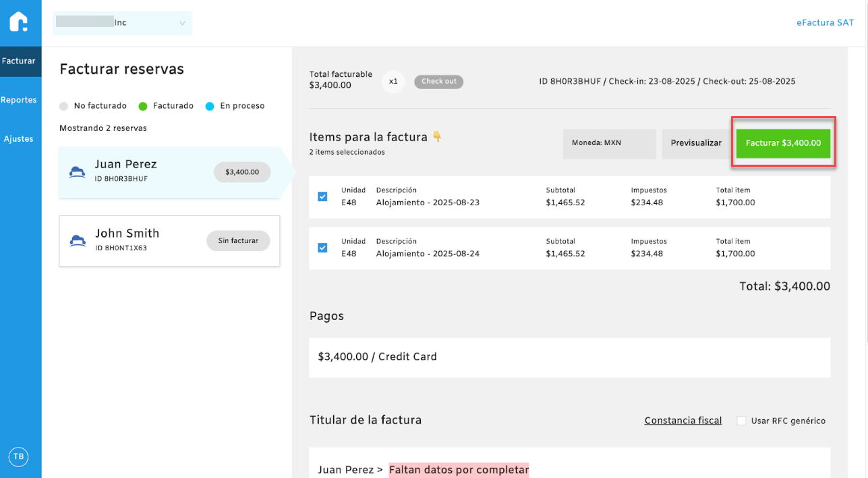This screenshot has width=868, height=478.
Task: Open the Constancia fiscal link
Action: click(683, 421)
